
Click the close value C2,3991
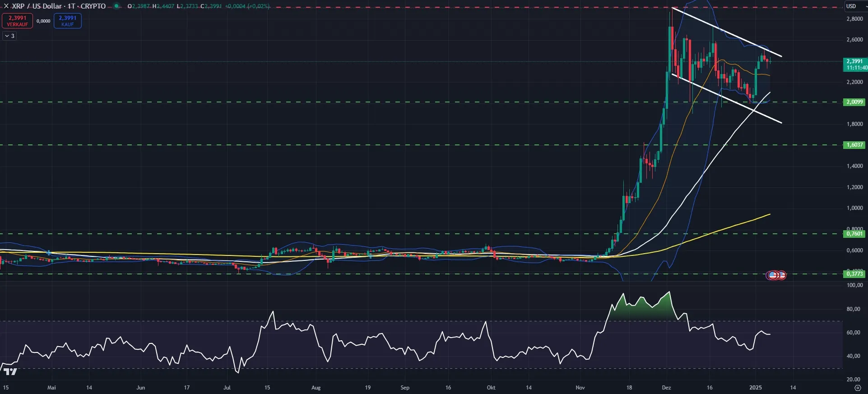tap(211, 6)
